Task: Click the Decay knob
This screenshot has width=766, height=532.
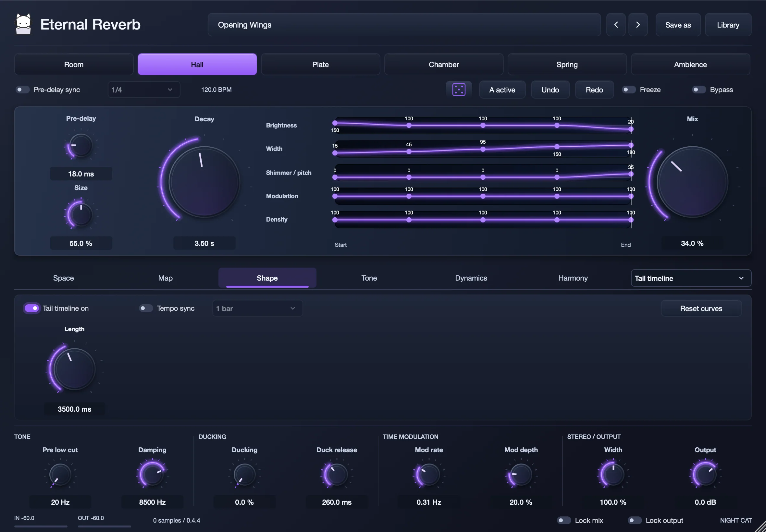Action: [x=204, y=182]
